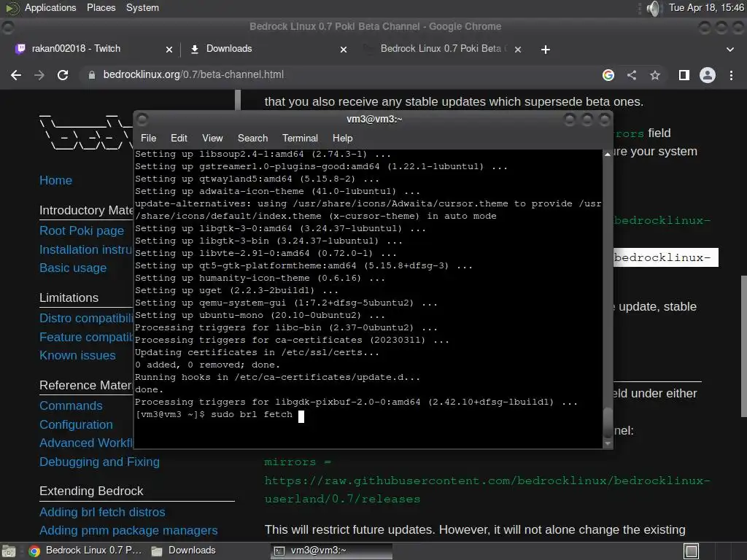Switch to vm3@vm3 terminal taskbar button
The height and width of the screenshot is (560, 747).
point(332,551)
